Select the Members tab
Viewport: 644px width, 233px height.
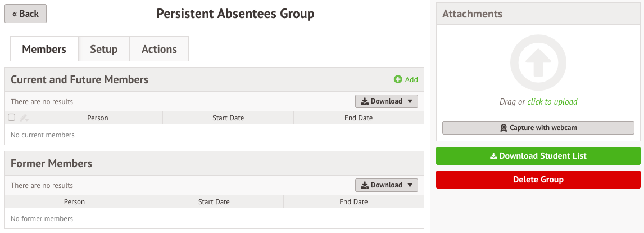pyautogui.click(x=44, y=49)
